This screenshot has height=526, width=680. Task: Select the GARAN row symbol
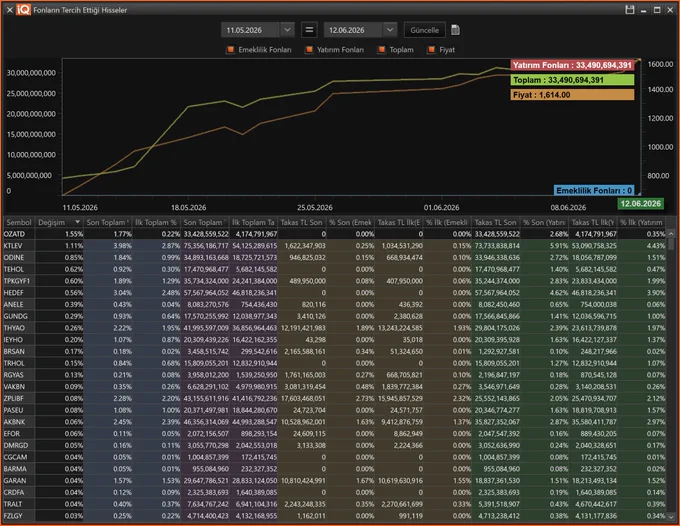coord(15,480)
